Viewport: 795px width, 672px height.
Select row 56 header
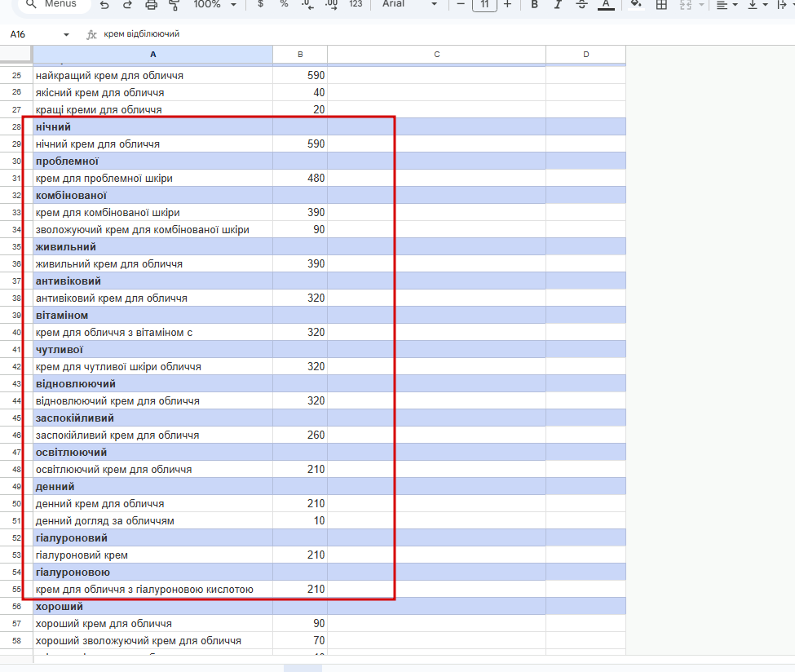tap(16, 607)
